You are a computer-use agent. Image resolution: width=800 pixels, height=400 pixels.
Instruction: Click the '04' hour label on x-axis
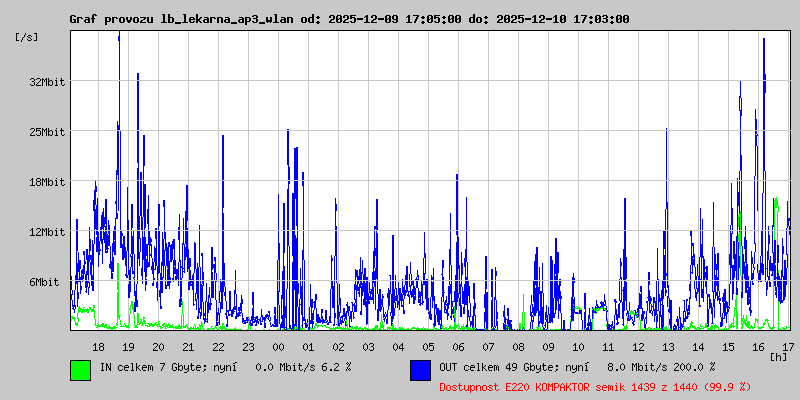pos(398,347)
